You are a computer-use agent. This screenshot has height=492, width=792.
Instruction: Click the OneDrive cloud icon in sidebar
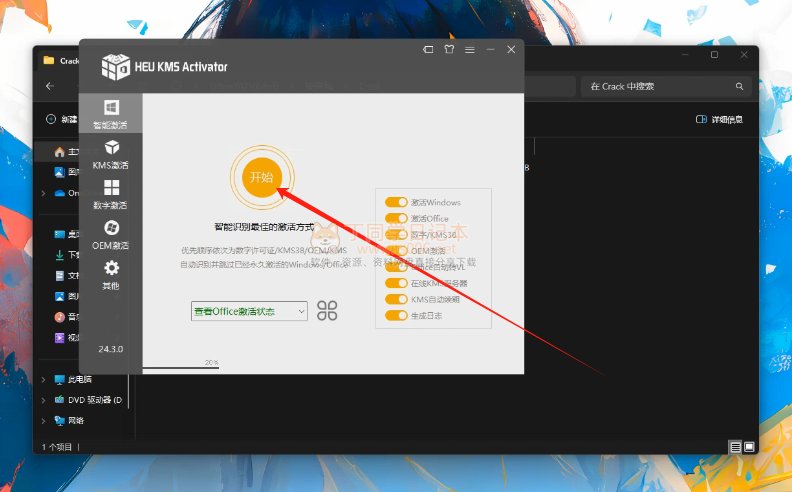[x=60, y=193]
